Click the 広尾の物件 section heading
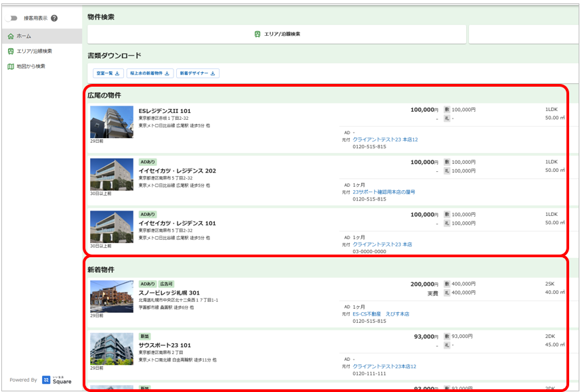 coord(104,95)
